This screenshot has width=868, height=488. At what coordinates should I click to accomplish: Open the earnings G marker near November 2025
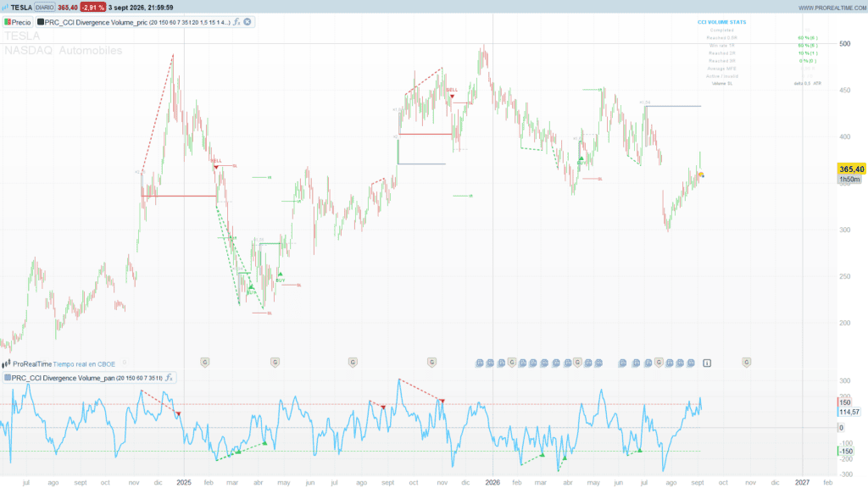[x=431, y=363]
